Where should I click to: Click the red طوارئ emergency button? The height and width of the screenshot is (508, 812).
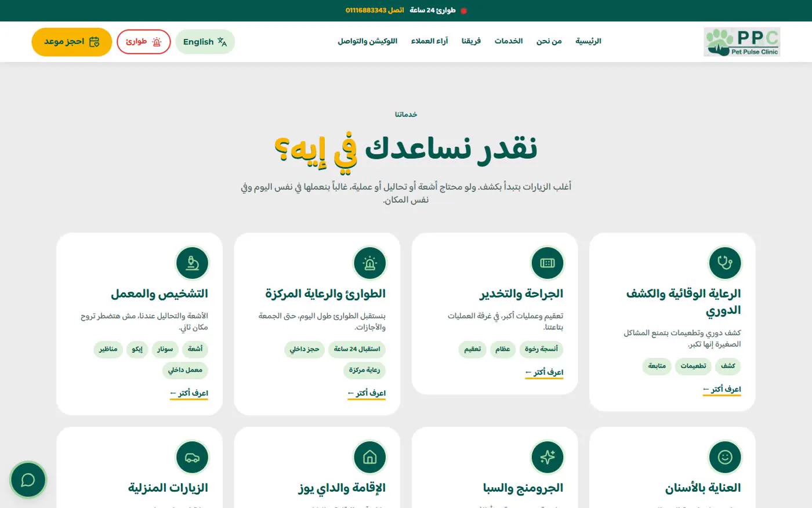pos(144,42)
